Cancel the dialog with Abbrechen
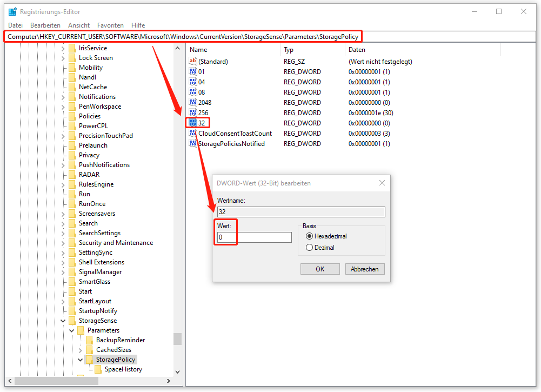 [365, 269]
